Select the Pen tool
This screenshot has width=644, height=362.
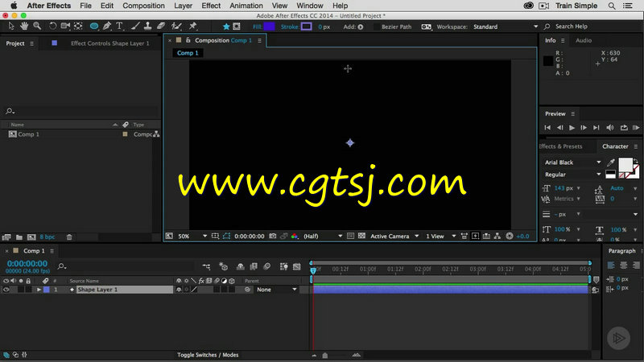click(107, 27)
